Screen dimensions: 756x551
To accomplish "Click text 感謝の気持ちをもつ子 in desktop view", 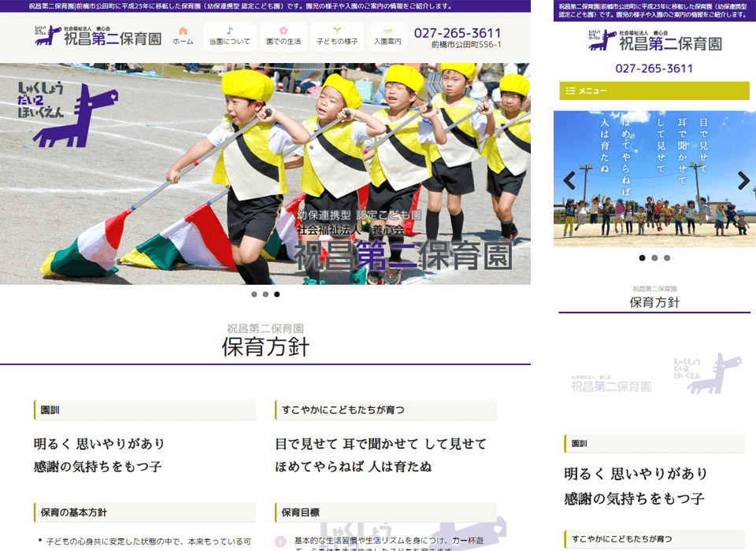I will click(x=98, y=467).
